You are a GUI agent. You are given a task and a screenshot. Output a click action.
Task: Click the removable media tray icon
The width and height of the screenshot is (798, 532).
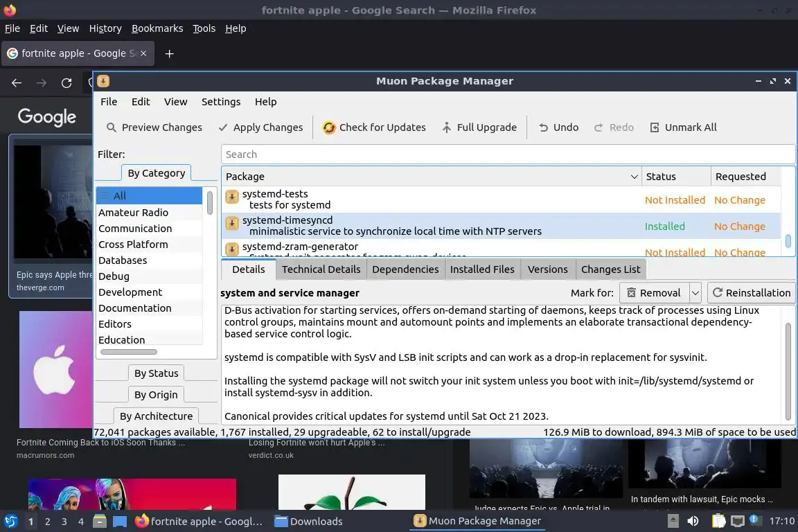pyautogui.click(x=673, y=522)
